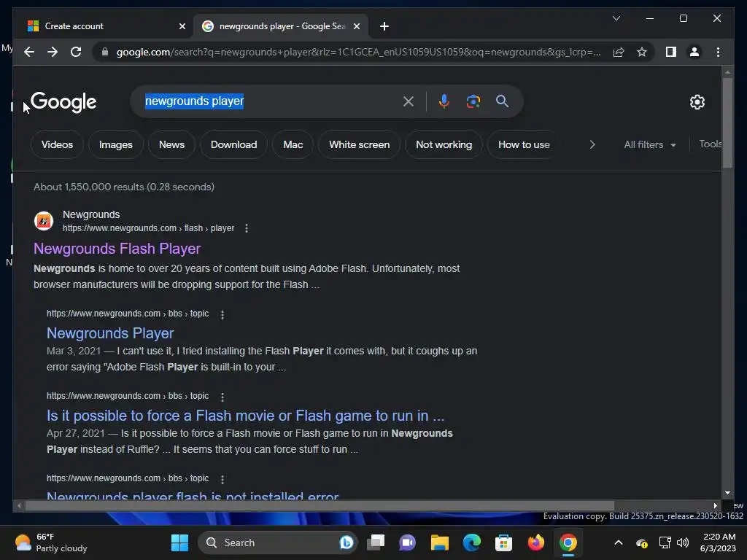Open a new browser tab
Image resolution: width=747 pixels, height=560 pixels.
(x=384, y=26)
